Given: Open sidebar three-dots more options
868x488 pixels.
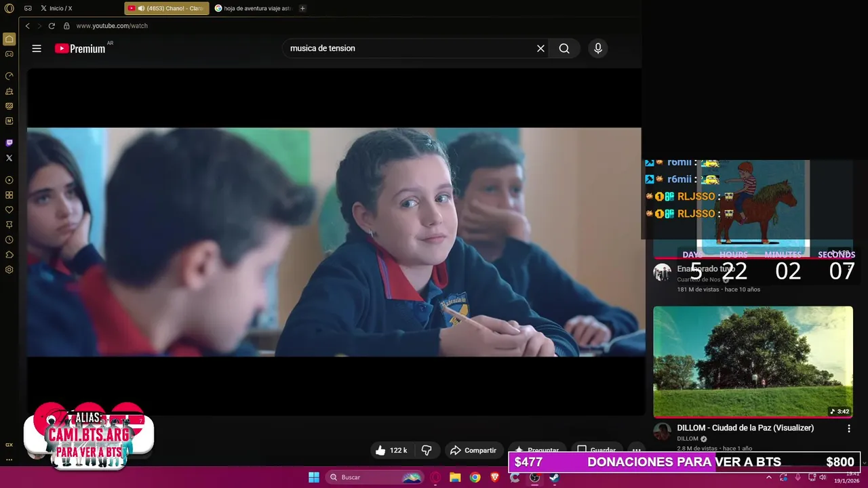Looking at the screenshot, I should 9,460.
